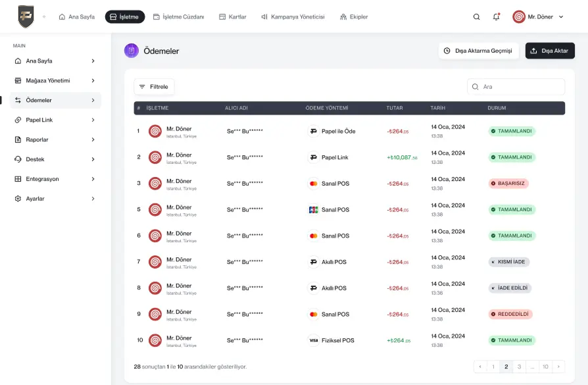Screen dimensions: 588x385
Task: Open Ekipler in top navigation
Action: (x=354, y=17)
